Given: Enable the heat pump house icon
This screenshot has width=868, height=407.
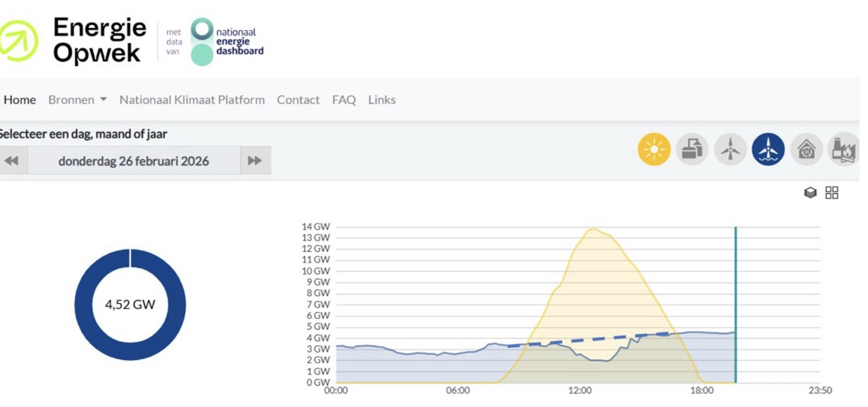Looking at the screenshot, I should pyautogui.click(x=806, y=149).
